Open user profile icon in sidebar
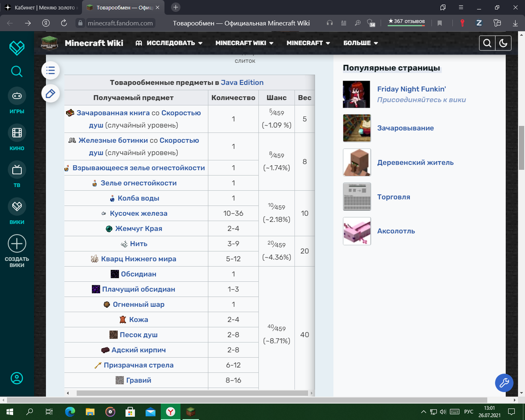Screen dimensions: 525x420 tap(17, 378)
